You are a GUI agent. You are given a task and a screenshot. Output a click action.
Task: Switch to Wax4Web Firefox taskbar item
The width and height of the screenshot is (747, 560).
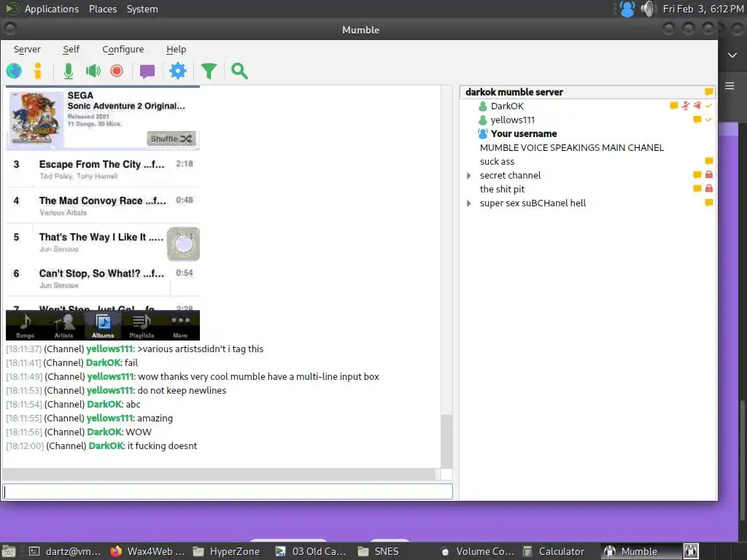coord(147,551)
